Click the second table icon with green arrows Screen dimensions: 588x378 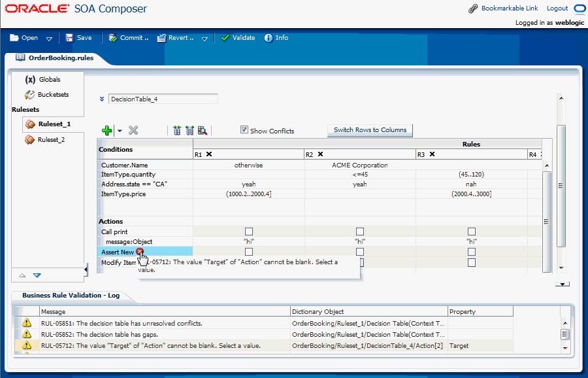(189, 130)
